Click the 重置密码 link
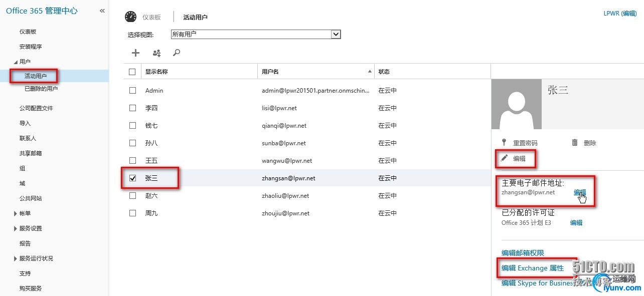 tap(525, 143)
